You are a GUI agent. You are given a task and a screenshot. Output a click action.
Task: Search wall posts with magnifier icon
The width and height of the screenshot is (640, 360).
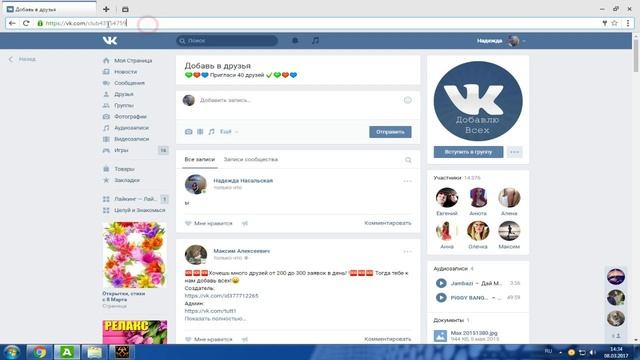click(408, 160)
